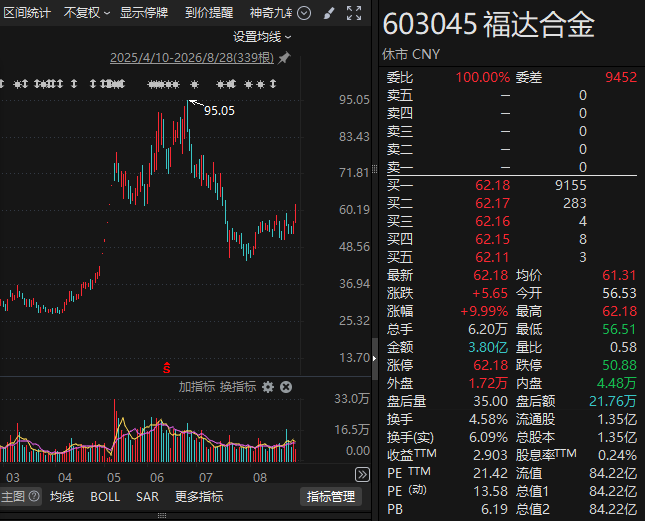Viewport: 645px width, 521px height.
Task: Open the 设置均线 moving average dropdown
Action: pyautogui.click(x=262, y=37)
